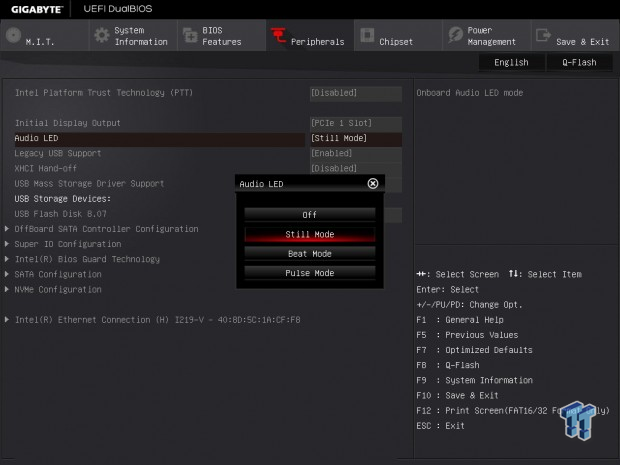Screen dimensions: 620x465
Task: Click the BIOS Features chip icon
Action: [190, 36]
